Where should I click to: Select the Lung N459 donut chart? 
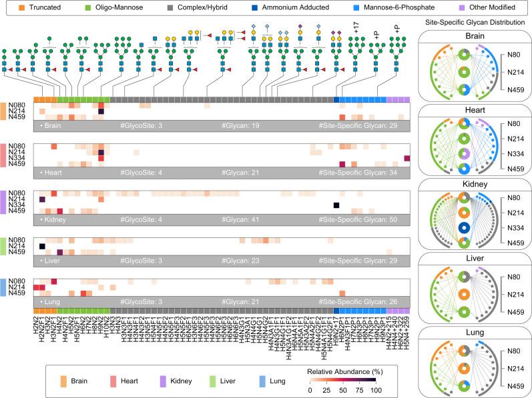[x=464, y=386]
